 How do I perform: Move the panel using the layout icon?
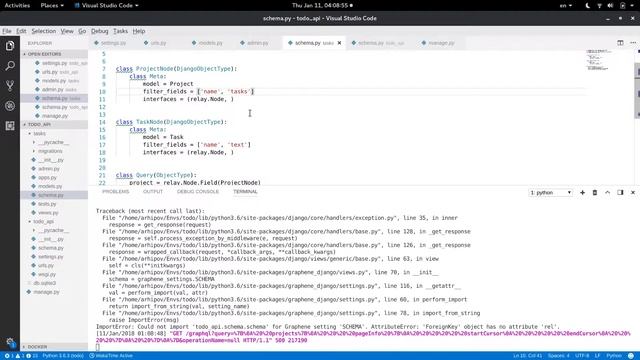tap(620, 193)
